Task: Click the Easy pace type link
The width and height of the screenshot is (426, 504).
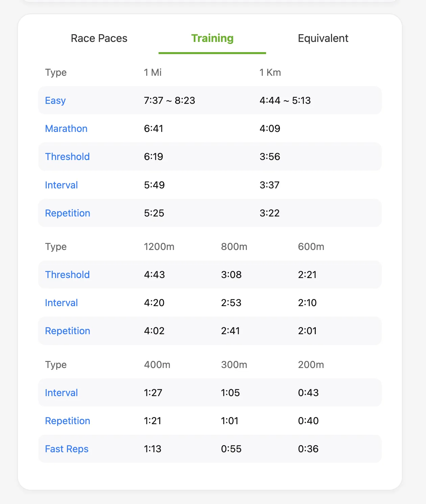Action: tap(55, 100)
